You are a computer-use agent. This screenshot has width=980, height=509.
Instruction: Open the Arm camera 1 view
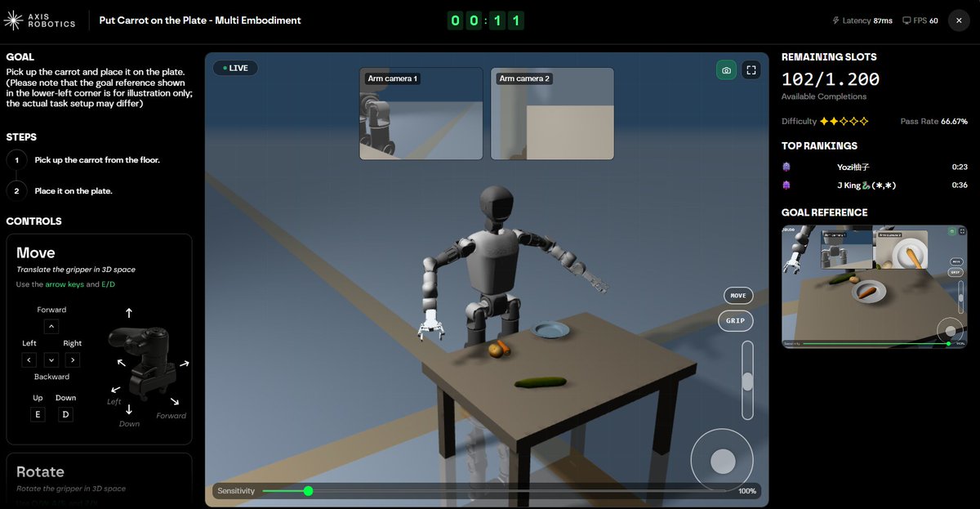click(x=421, y=114)
